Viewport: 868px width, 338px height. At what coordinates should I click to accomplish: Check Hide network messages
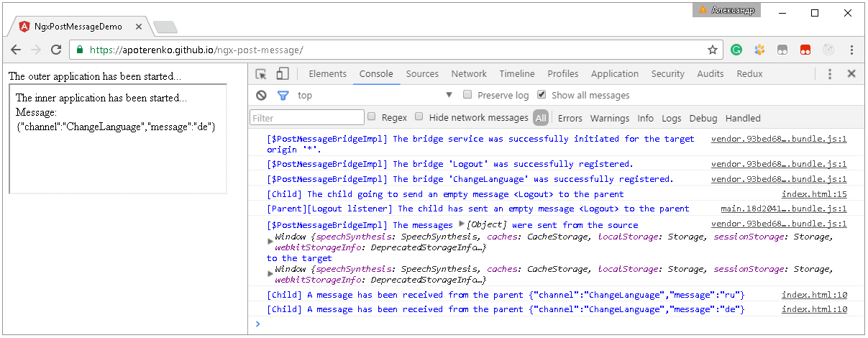(x=419, y=117)
